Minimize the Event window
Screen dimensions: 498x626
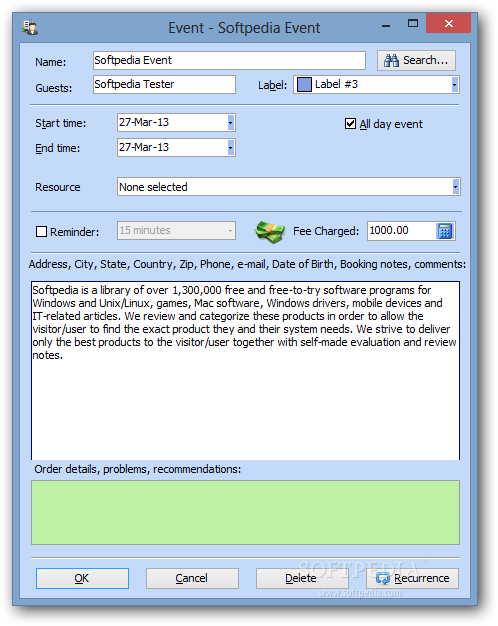(386, 26)
